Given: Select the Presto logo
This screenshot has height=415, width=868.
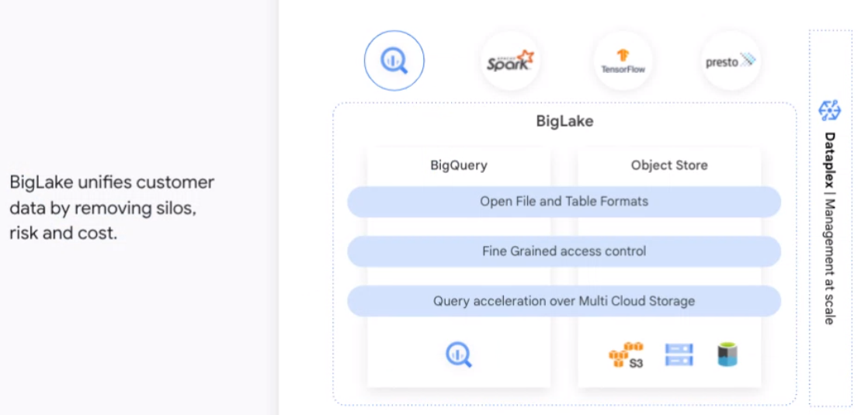Looking at the screenshot, I should [x=731, y=61].
